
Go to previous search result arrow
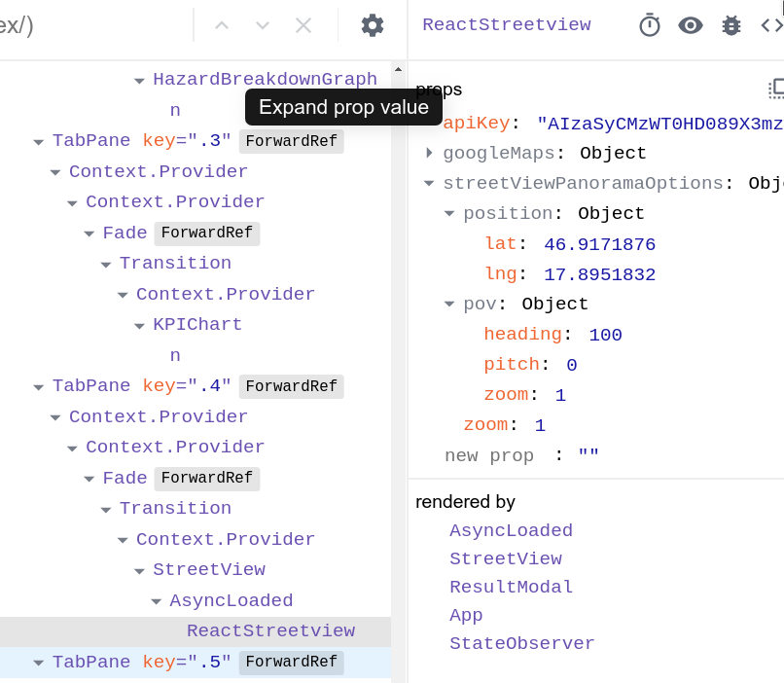pos(222,25)
